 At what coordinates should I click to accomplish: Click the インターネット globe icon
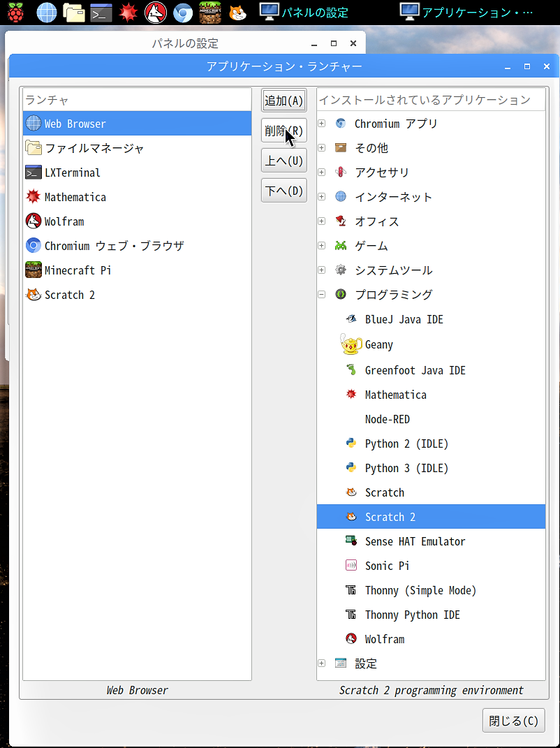341,196
